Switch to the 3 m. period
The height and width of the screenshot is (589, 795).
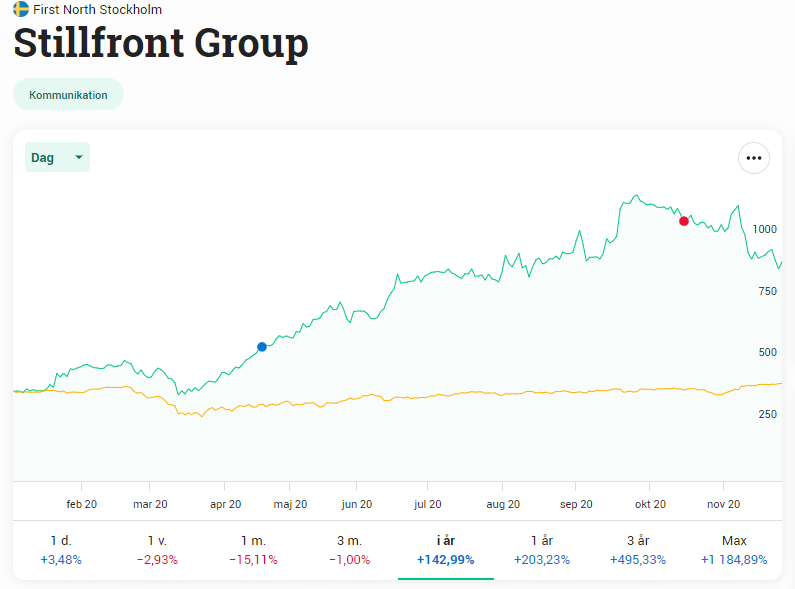tap(349, 549)
